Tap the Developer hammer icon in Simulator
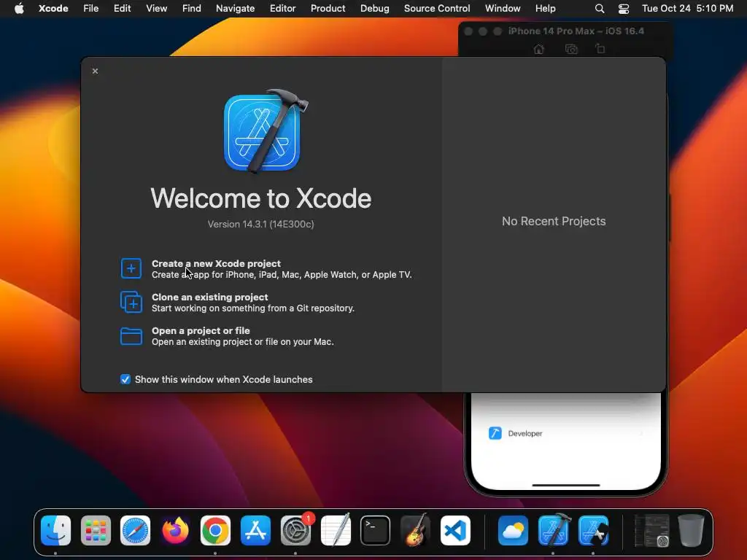 point(495,433)
